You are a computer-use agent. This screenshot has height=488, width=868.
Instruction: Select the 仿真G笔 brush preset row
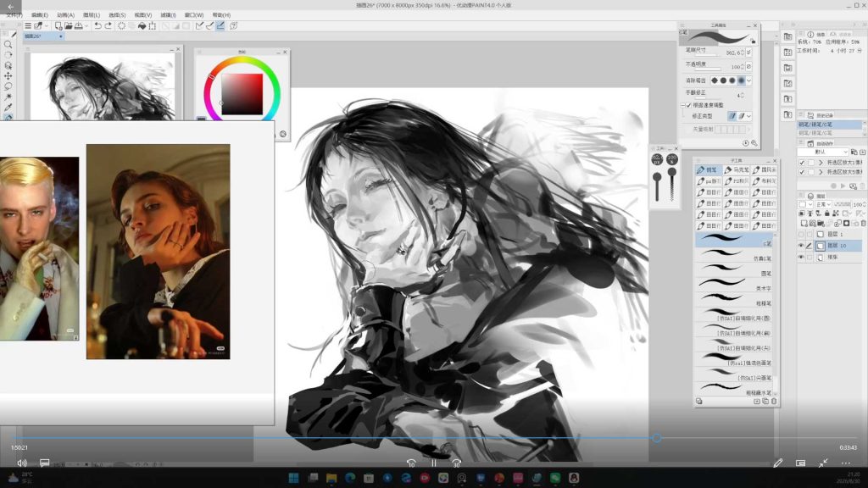[x=734, y=254]
